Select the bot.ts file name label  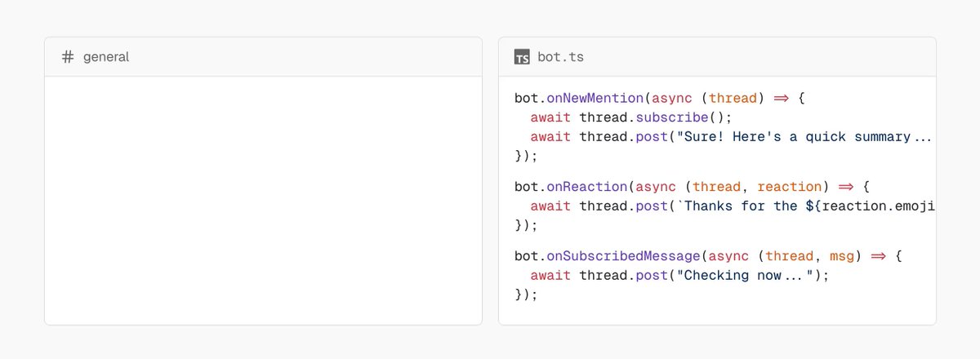(560, 57)
